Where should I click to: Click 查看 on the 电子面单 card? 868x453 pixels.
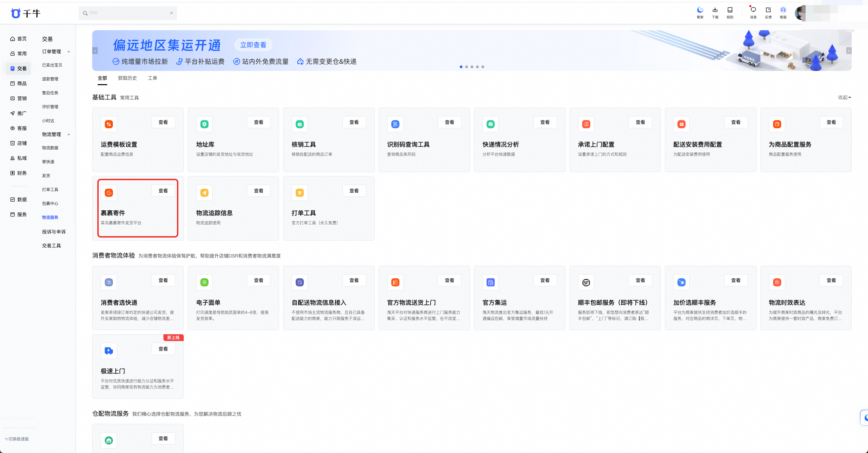[x=259, y=280]
